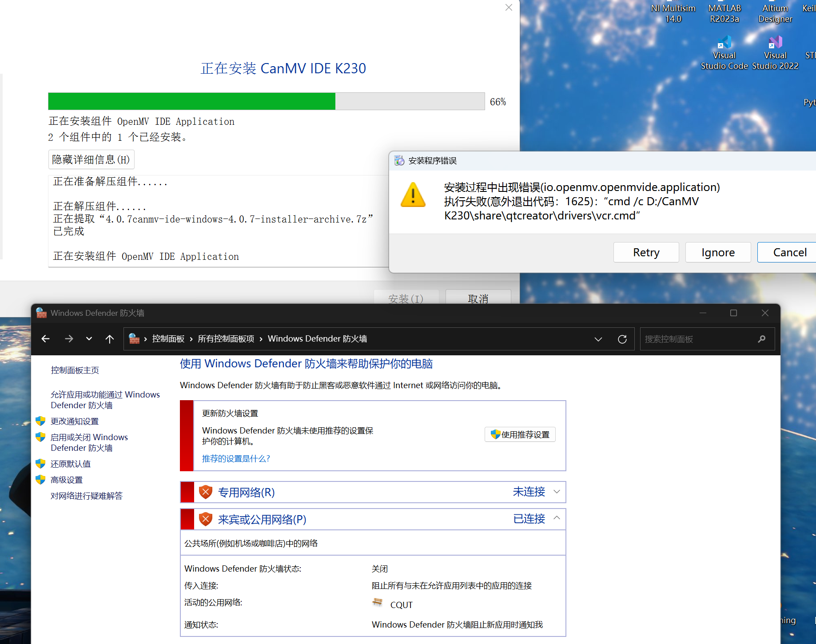Click the red shield icon for 专用网络
The width and height of the screenshot is (816, 644).
click(x=206, y=492)
